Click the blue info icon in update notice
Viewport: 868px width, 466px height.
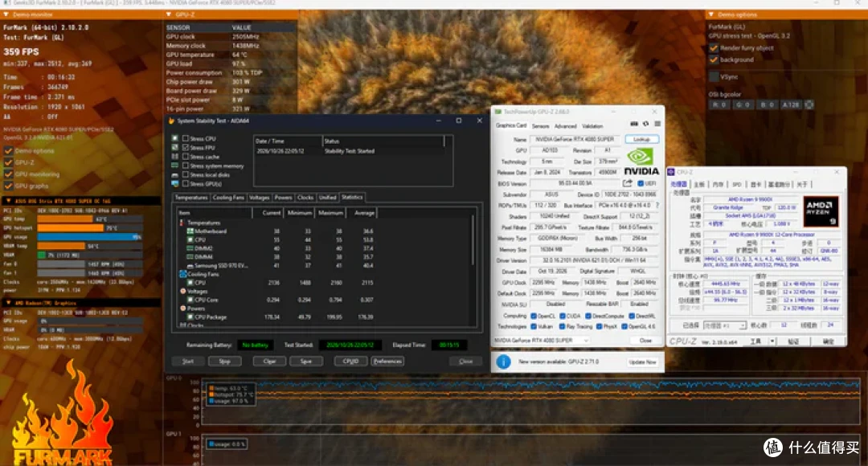pyautogui.click(x=503, y=362)
